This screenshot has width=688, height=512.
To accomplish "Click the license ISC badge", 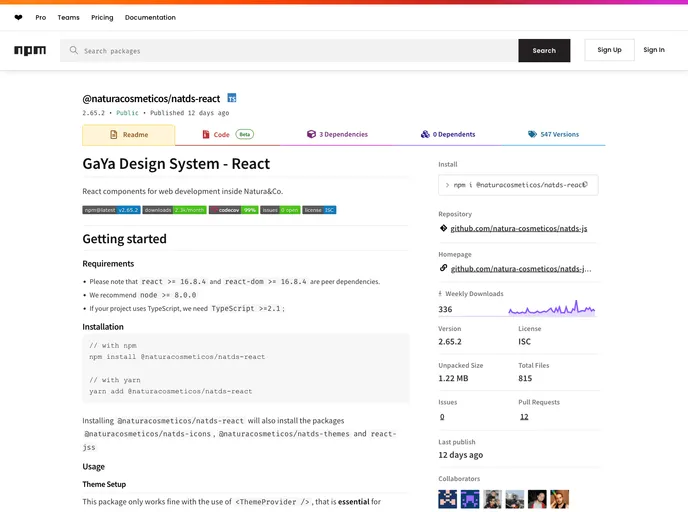I will pos(319,210).
